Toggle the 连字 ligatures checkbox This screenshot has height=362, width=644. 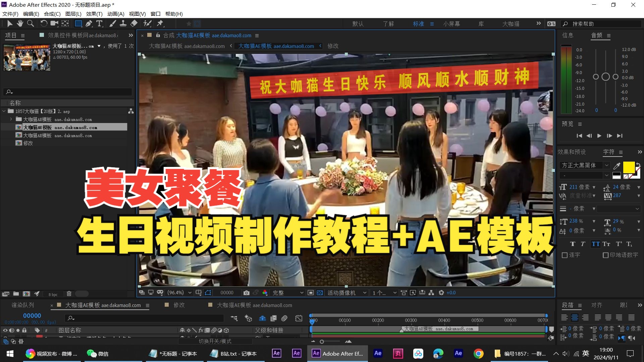(x=565, y=255)
